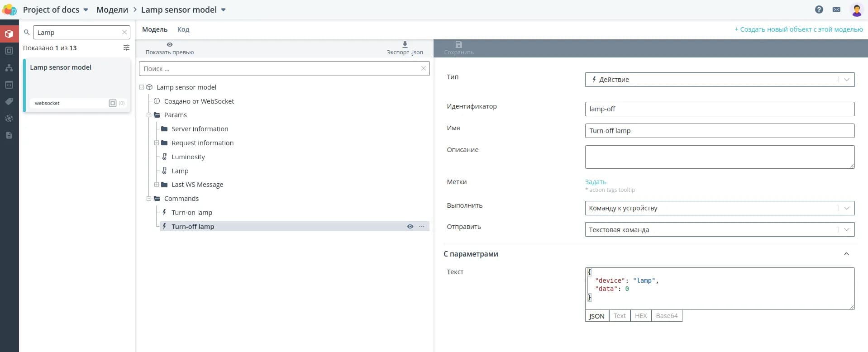Click the Задать tags link
Image resolution: width=868 pixels, height=352 pixels.
click(x=595, y=182)
